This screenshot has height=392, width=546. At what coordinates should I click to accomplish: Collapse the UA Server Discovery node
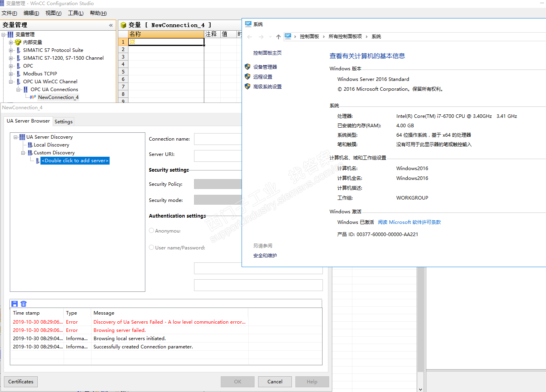(16, 137)
